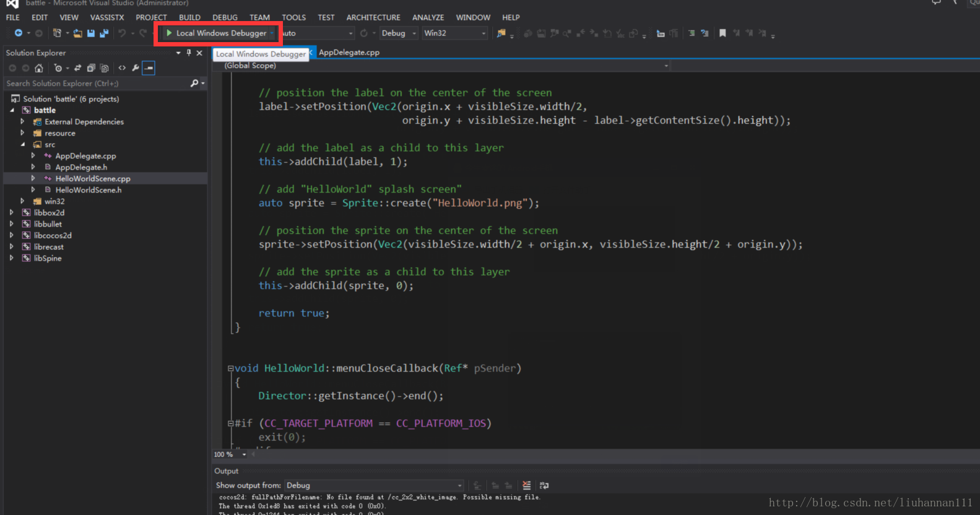Close the Solution Explorer panel
Viewport: 980px width, 515px height.
[199, 53]
